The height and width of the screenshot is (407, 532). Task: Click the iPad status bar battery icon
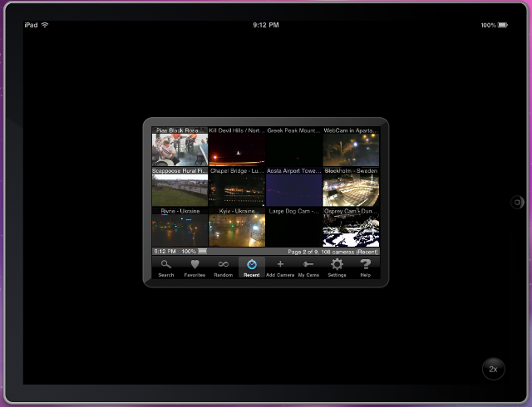503,25
